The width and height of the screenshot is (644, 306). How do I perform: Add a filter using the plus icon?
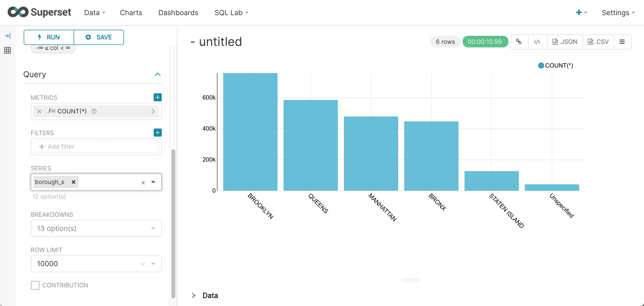pyautogui.click(x=158, y=132)
